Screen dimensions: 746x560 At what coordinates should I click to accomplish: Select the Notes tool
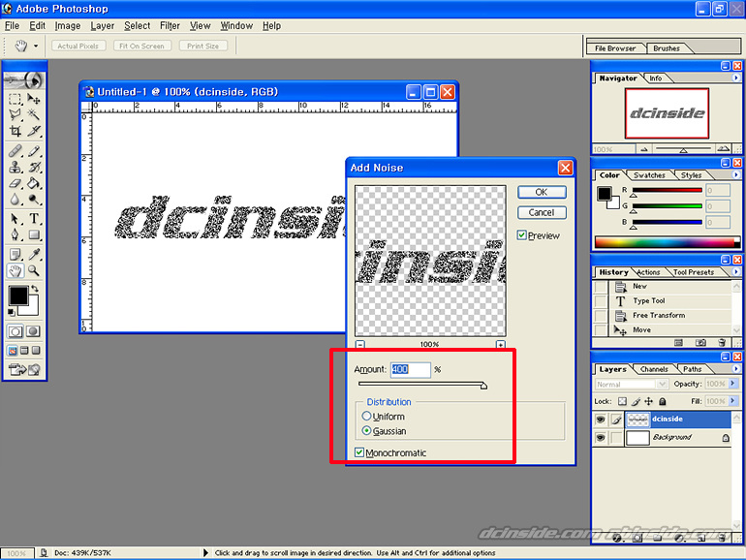pyautogui.click(x=16, y=255)
